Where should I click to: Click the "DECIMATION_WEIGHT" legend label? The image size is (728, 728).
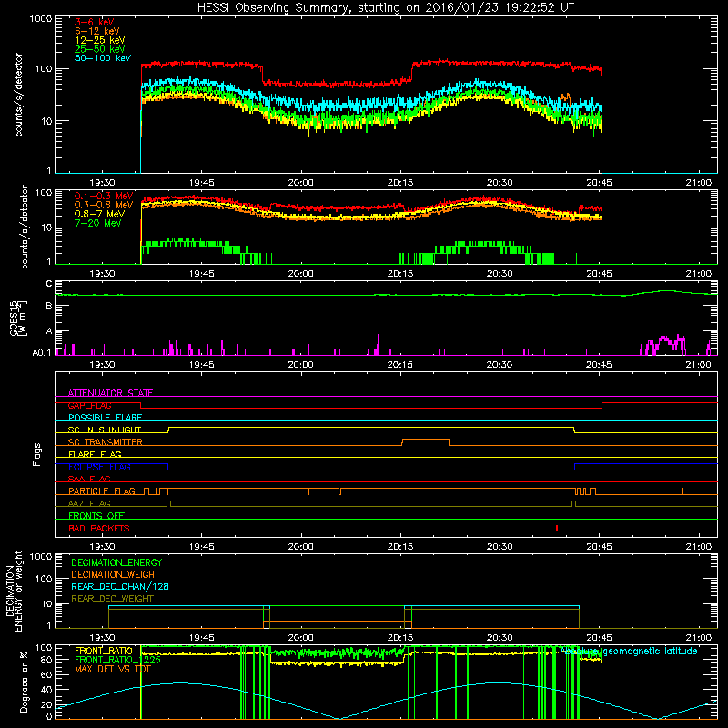point(116,574)
